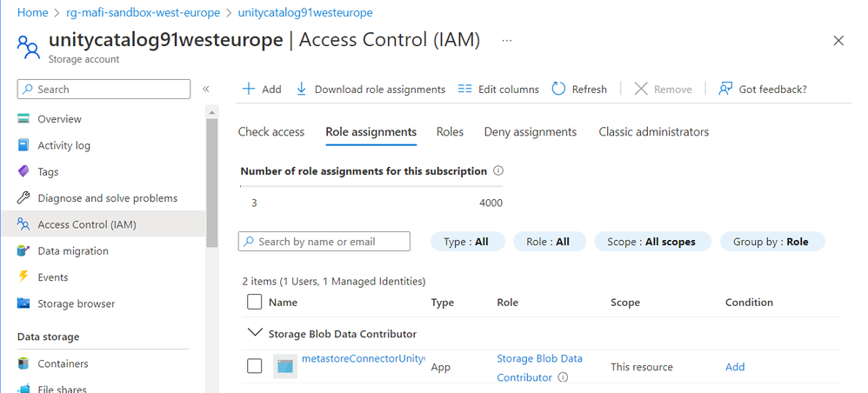Click Download role assignments button
The width and height of the screenshot is (868, 393).
(x=371, y=89)
